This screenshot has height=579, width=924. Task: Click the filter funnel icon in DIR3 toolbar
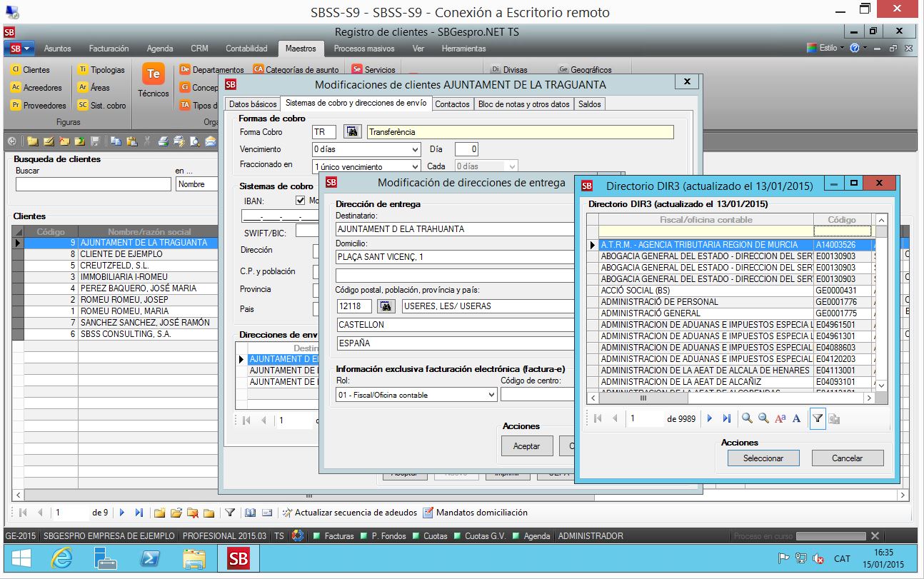tap(818, 419)
